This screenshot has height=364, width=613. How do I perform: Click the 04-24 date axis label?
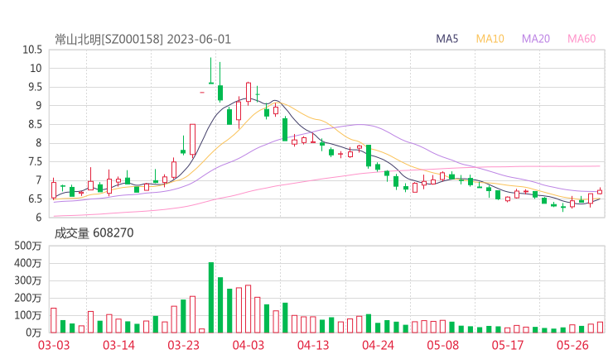pos(378,345)
